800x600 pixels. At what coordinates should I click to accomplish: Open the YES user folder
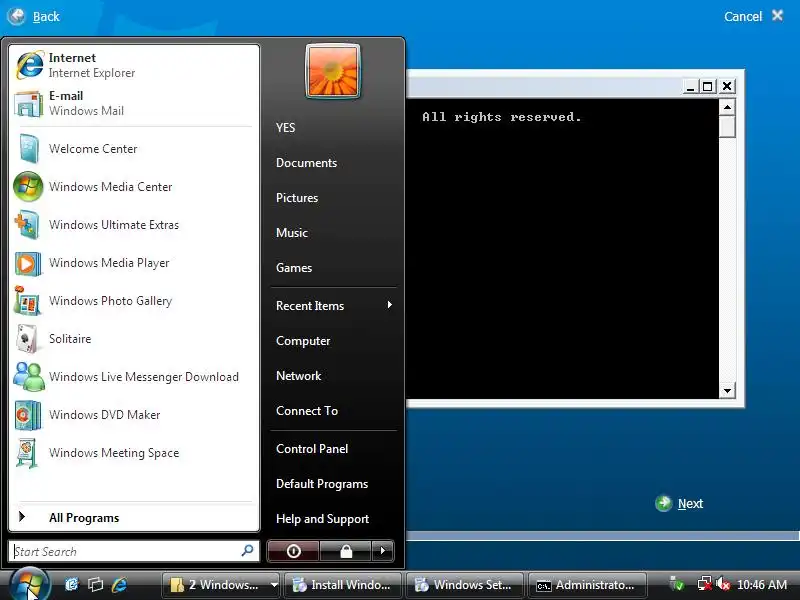click(x=285, y=128)
